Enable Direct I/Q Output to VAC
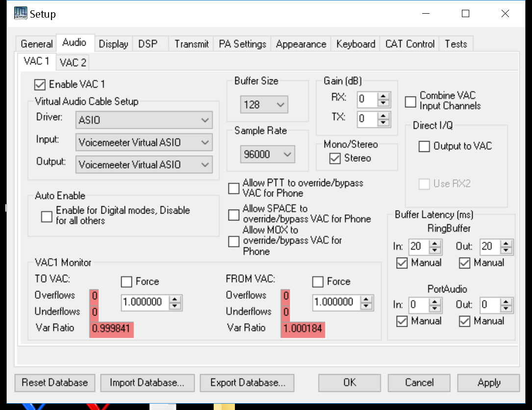This screenshot has width=532, height=410. click(x=424, y=146)
